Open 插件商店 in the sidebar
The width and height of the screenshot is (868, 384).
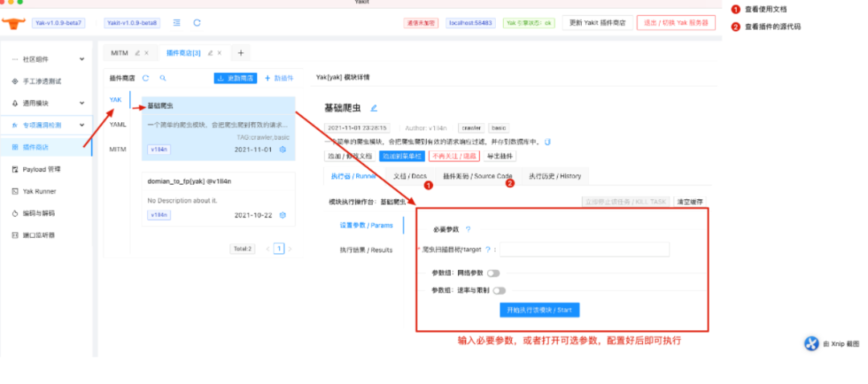pos(47,147)
